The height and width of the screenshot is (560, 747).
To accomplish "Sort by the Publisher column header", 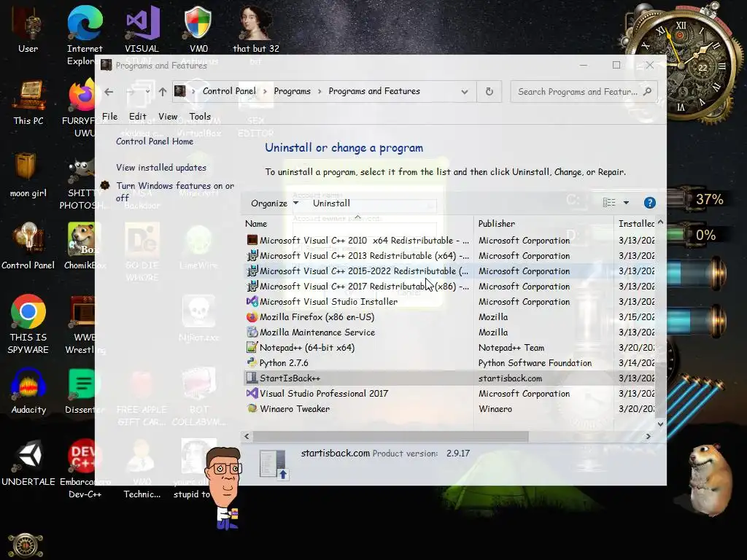I will coord(543,223).
